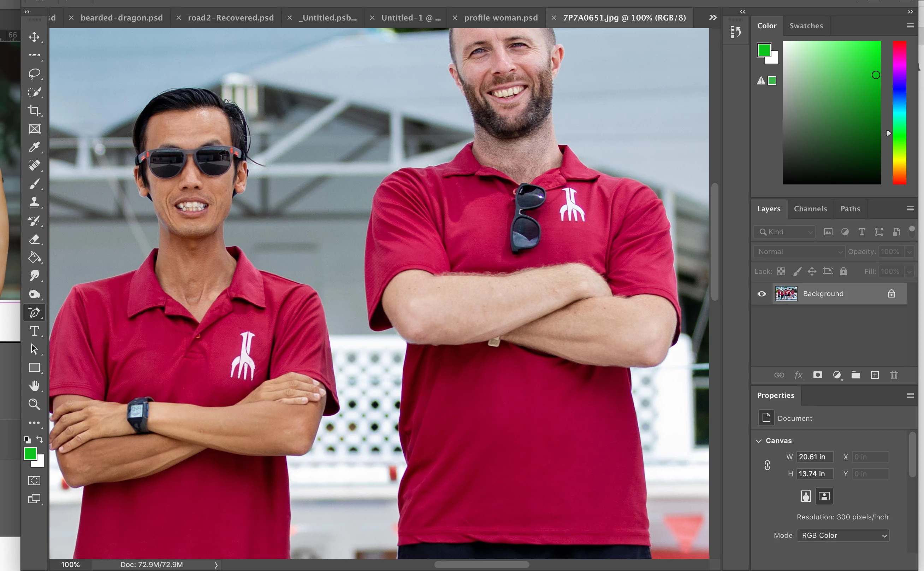This screenshot has height=571, width=924.
Task: Open the profile woman.psd document tab
Action: (500, 18)
